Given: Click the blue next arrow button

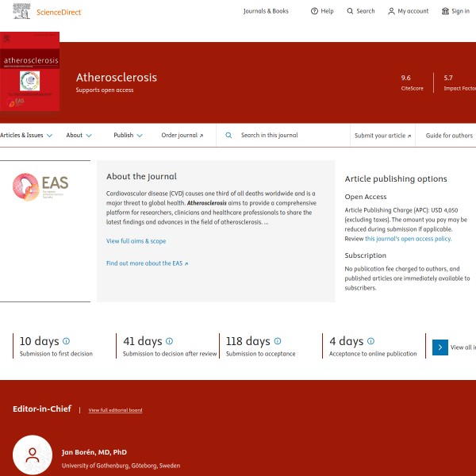Looking at the screenshot, I should coord(440,347).
